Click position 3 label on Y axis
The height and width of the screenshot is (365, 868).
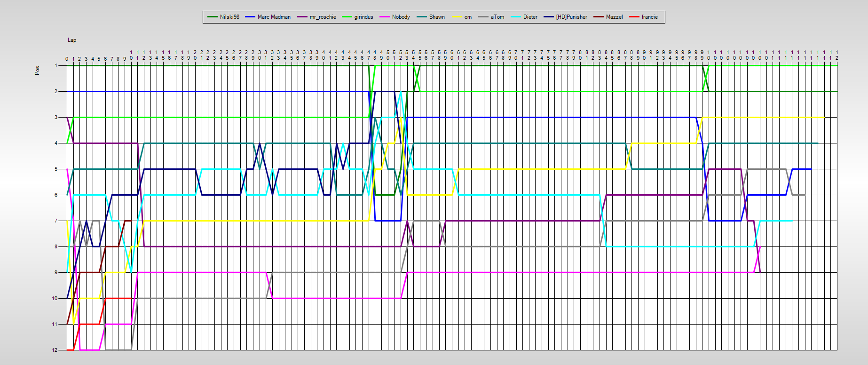[x=56, y=117]
